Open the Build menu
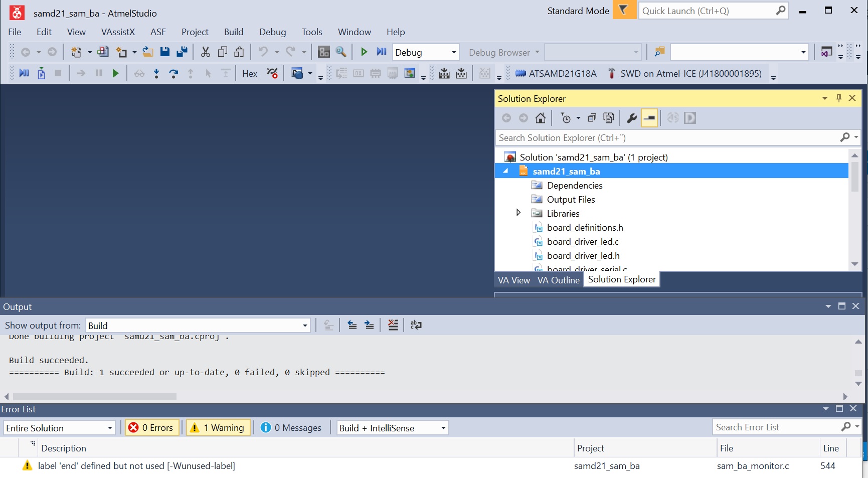 (234, 32)
